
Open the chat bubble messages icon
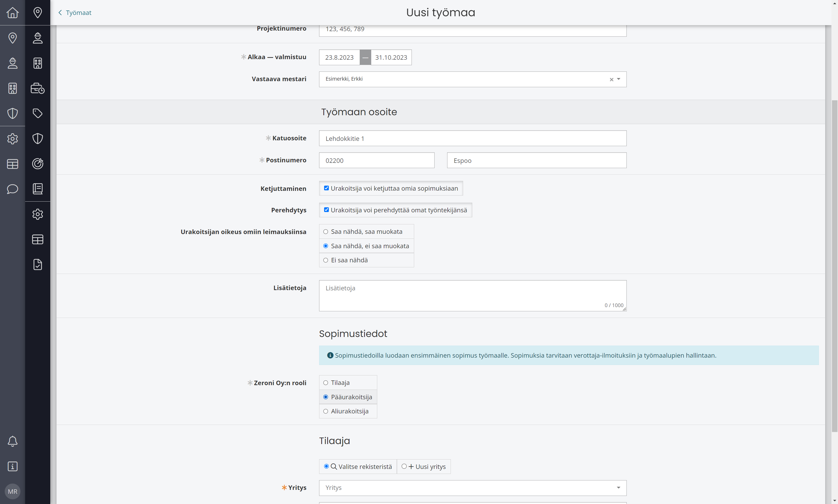click(13, 189)
